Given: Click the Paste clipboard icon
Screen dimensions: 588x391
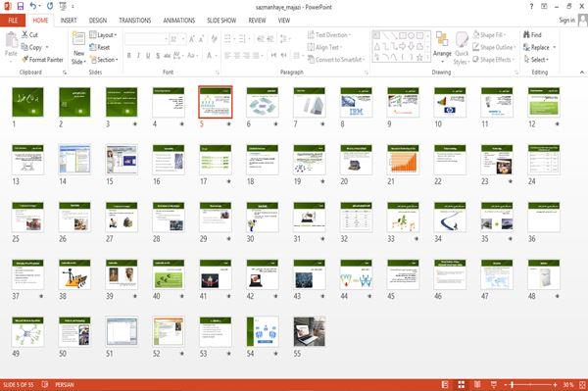Looking at the screenshot, I should (11, 40).
